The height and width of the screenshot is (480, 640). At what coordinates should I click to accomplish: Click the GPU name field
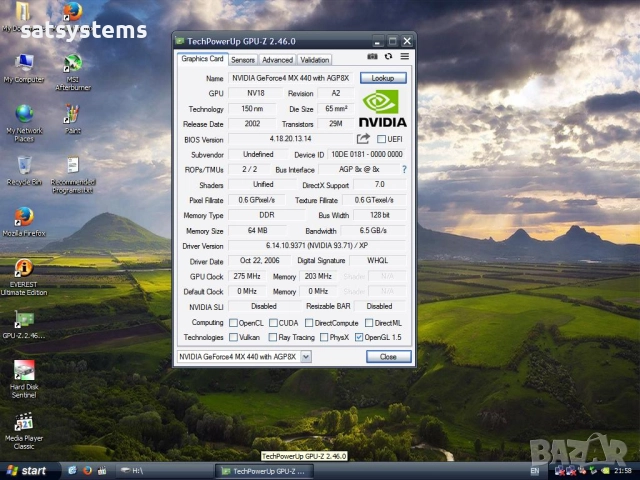click(290, 78)
